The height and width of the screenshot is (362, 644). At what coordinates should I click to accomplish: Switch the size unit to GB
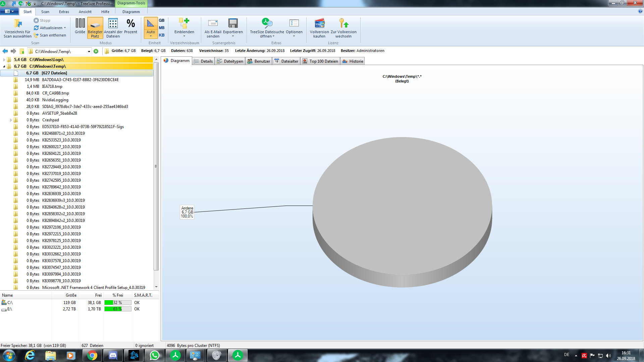162,20
